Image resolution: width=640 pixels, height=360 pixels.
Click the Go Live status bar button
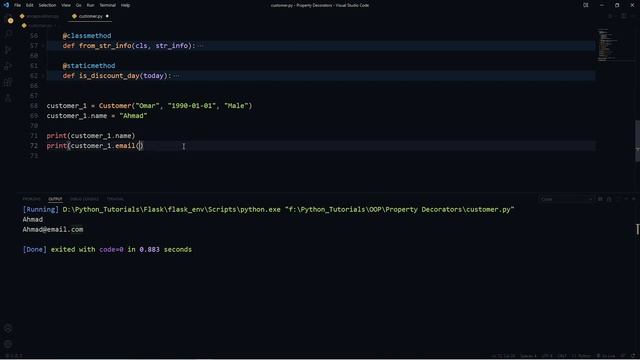pyautogui.click(x=605, y=356)
